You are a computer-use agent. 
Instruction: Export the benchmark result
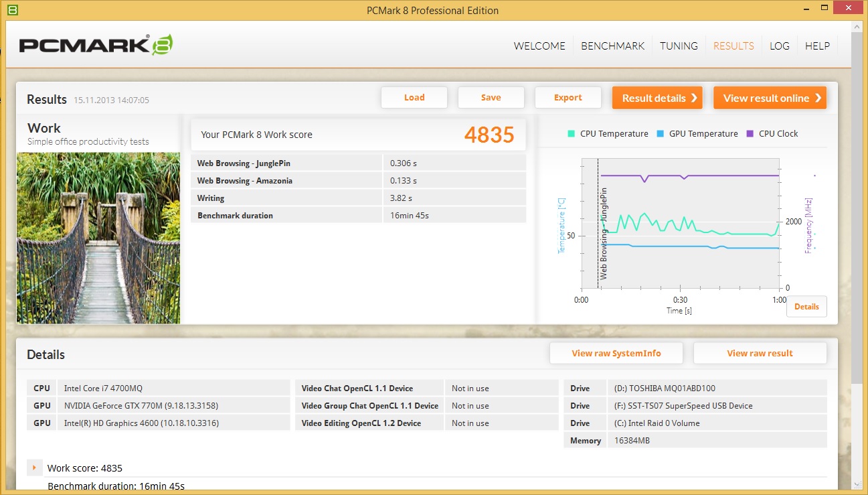click(568, 98)
